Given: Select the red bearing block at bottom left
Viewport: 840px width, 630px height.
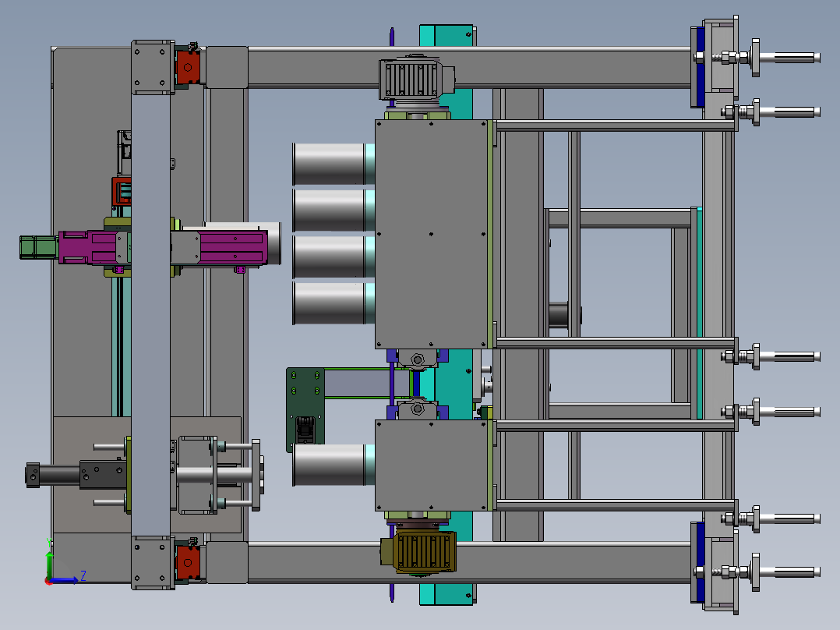Looking at the screenshot, I should [188, 562].
